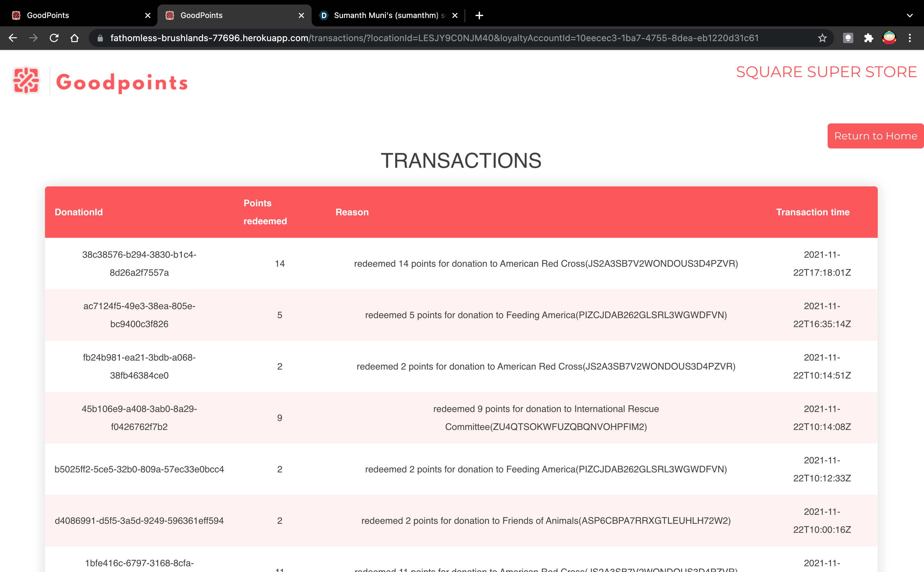Viewport: 924px width, 572px height.
Task: Open a new browser tab
Action: click(479, 15)
